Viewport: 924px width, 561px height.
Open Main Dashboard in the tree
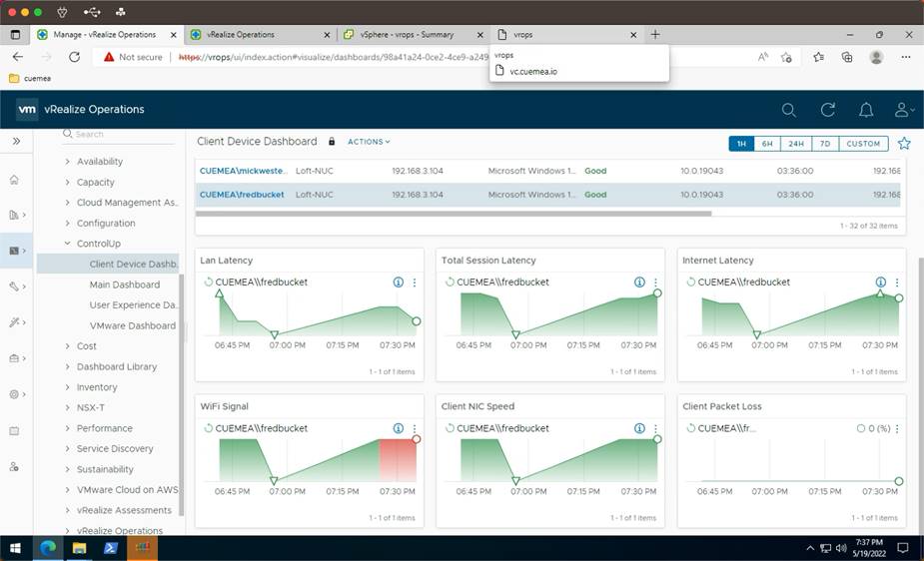(x=124, y=284)
